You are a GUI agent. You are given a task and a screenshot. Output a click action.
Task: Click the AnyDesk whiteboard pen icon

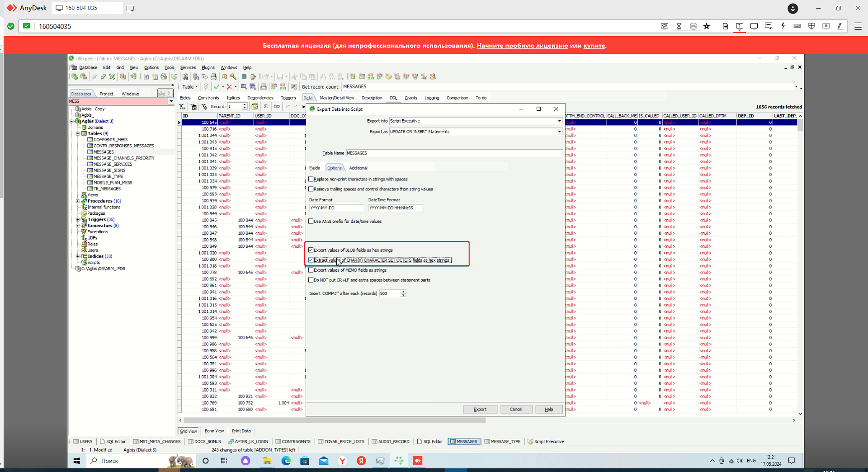840,26
